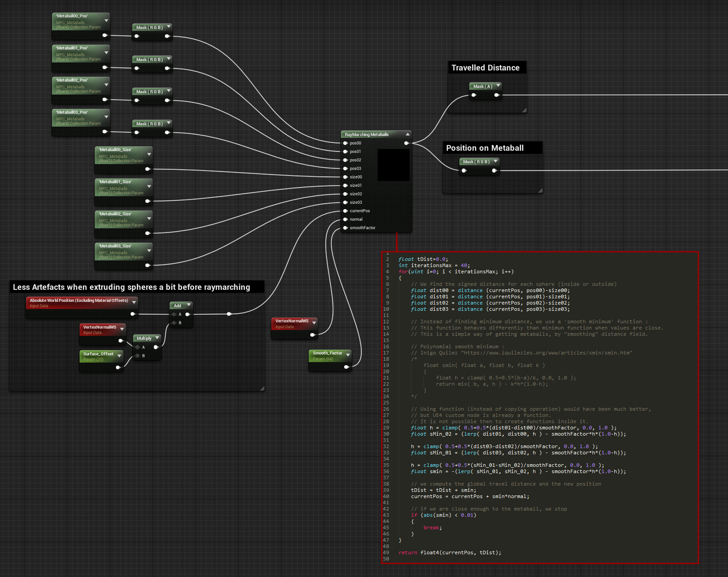Screen dimensions: 728x577
Task: Click the resize handle of Less Artefacts comment box
Action: pos(262,389)
